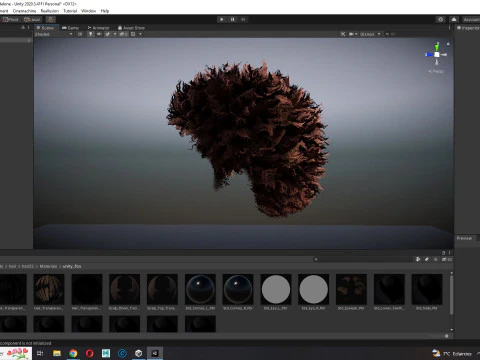Screen dimensions: 480x360
Task: Toggle hidden packages visibility icon
Action: point(447,259)
